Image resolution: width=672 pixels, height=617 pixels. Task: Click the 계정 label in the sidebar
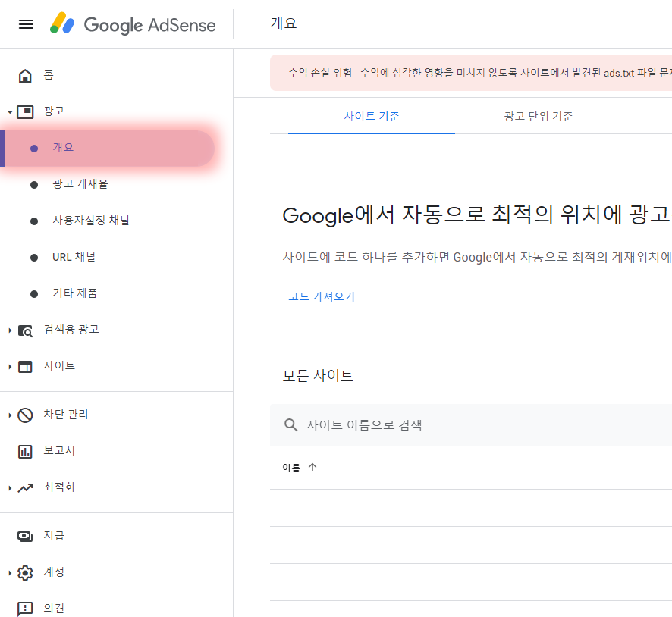pos(54,572)
